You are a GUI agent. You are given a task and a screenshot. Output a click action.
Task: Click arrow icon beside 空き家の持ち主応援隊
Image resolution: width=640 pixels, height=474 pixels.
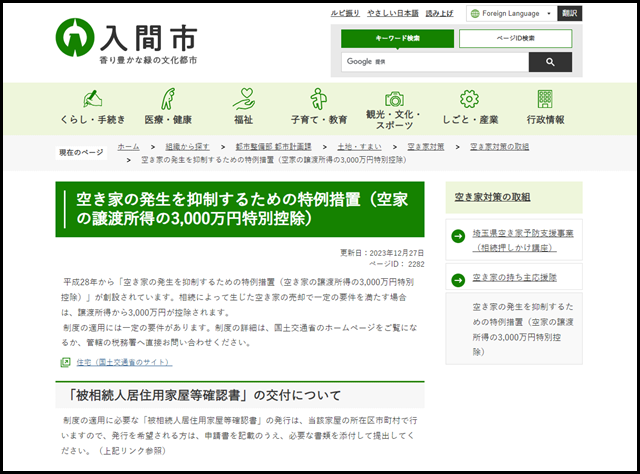tap(458, 280)
